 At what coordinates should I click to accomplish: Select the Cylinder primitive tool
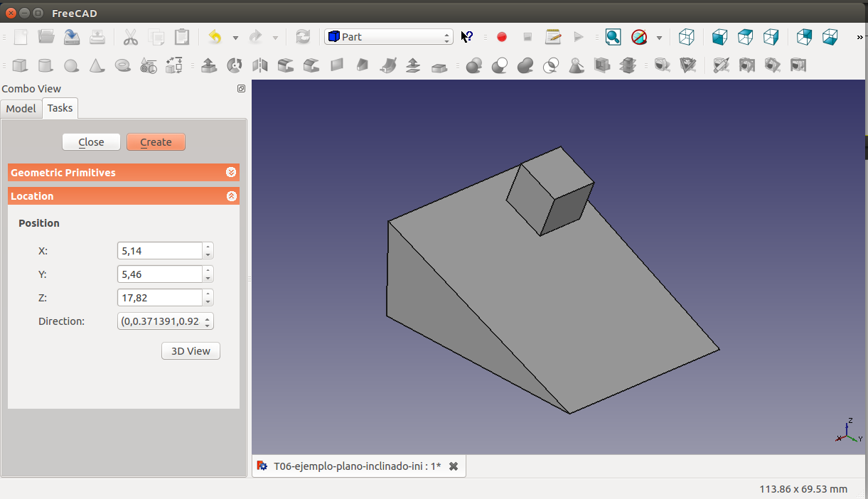[45, 65]
